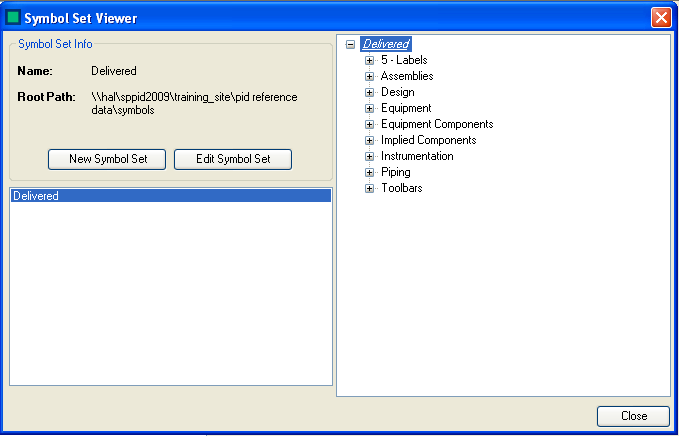Select Delivered in the symbol set list
679x436 pixels.
pos(36,196)
